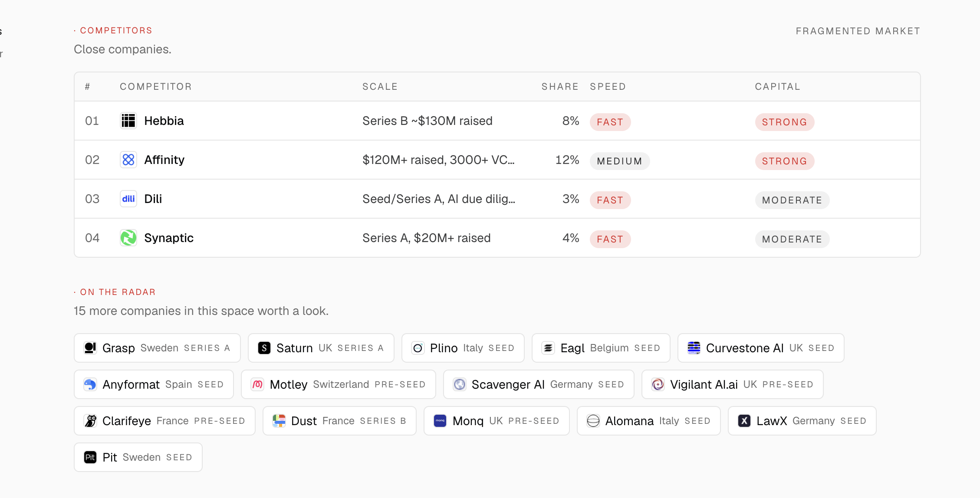
Task: Click the FAST speed badge for Synaptic
Action: pyautogui.click(x=610, y=239)
